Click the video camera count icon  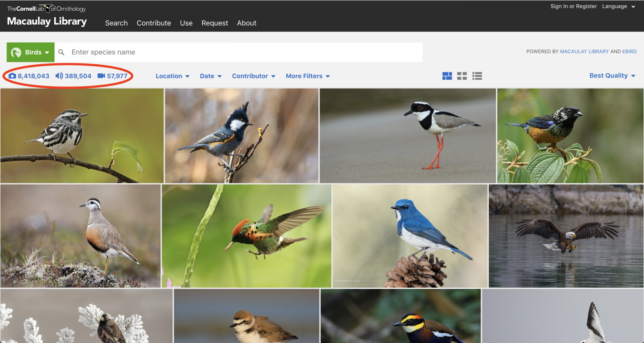point(101,76)
